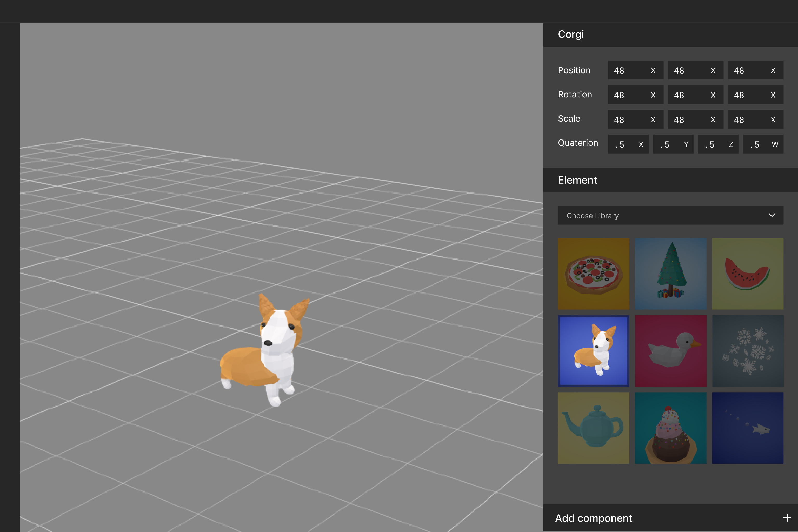The width and height of the screenshot is (798, 532).
Task: Select the pizza model thumbnail
Action: tap(593, 274)
